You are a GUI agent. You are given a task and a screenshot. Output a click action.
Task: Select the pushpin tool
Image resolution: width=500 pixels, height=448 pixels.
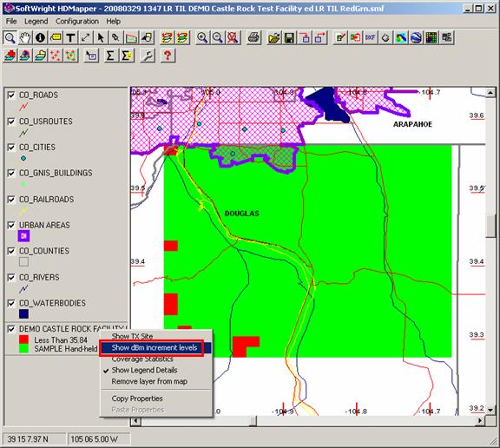coord(115,37)
